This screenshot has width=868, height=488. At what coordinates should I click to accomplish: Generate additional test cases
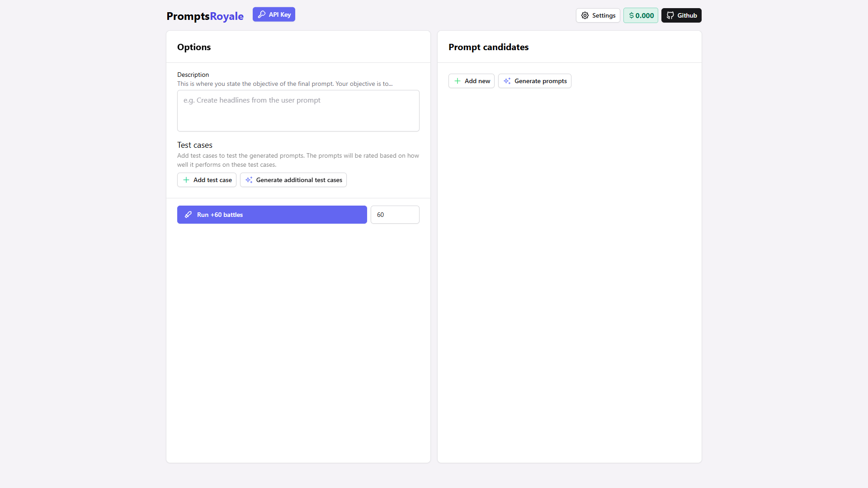coord(293,180)
